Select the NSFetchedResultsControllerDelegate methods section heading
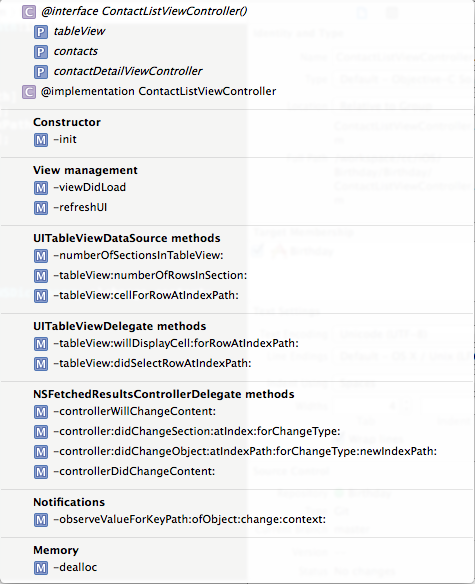475x584 pixels. (164, 394)
